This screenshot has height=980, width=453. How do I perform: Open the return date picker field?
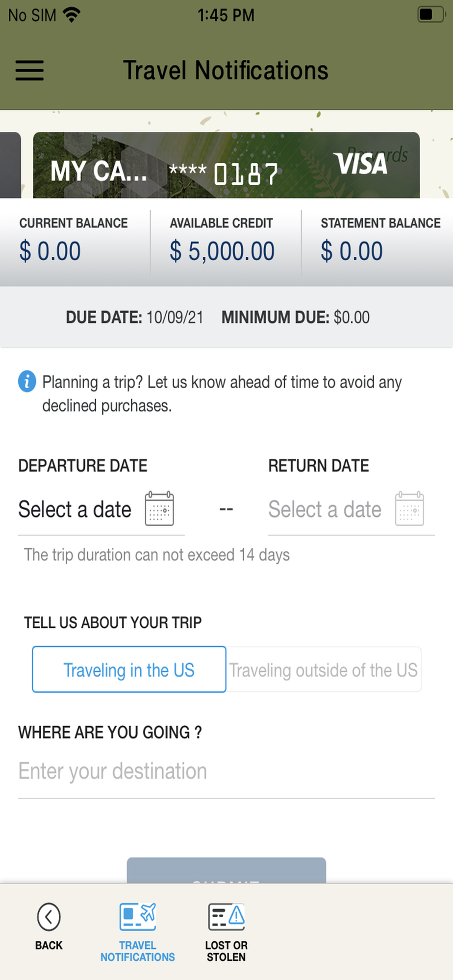point(325,510)
